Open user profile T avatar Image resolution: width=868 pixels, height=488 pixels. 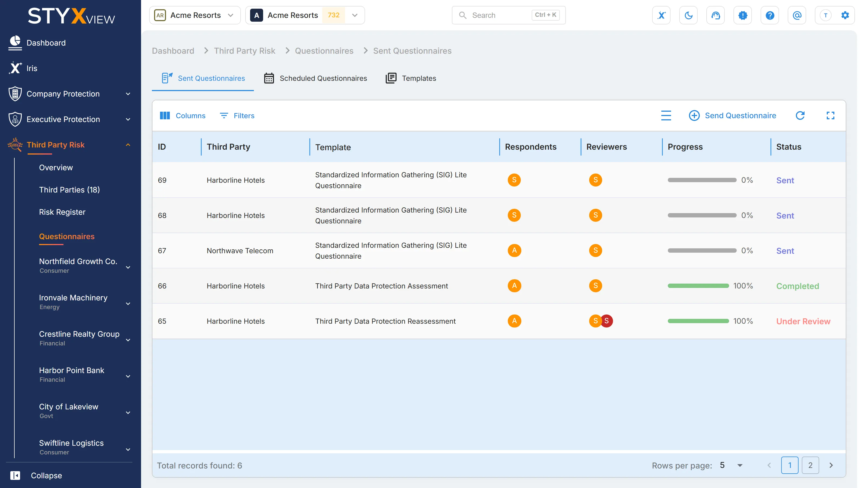click(825, 15)
